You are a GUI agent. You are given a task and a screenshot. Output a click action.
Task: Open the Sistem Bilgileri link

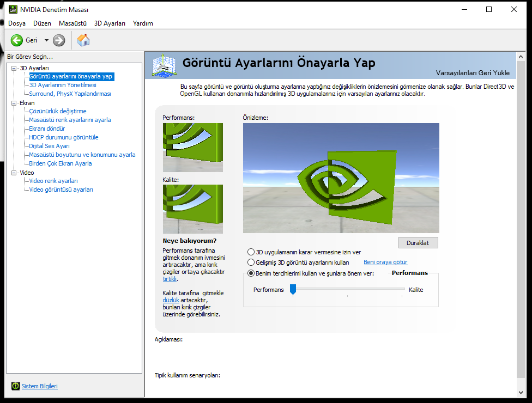[39, 386]
